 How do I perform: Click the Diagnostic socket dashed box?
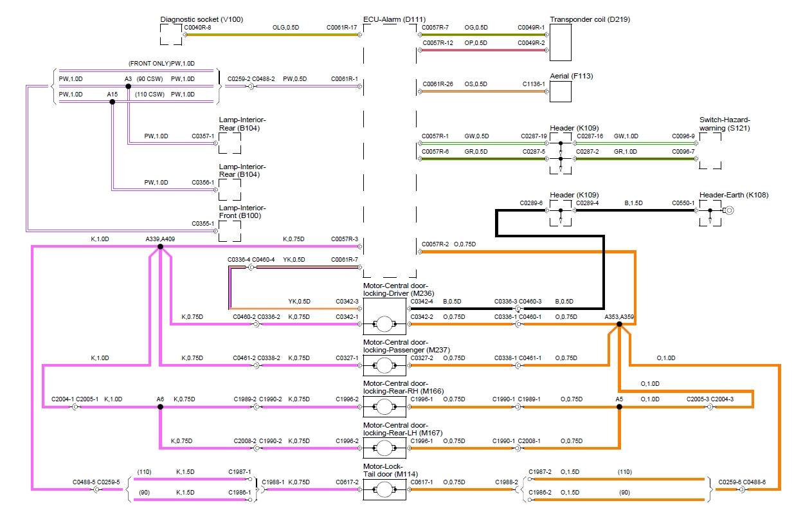pos(170,35)
